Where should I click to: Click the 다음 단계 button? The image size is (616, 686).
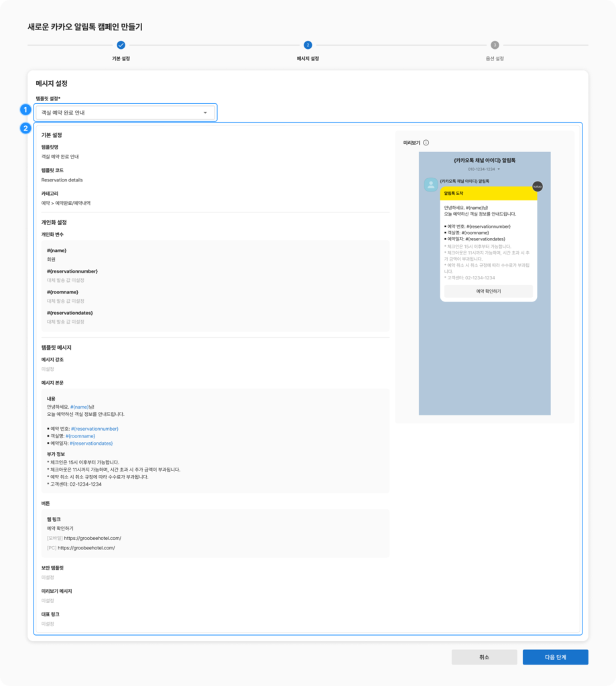coord(555,657)
